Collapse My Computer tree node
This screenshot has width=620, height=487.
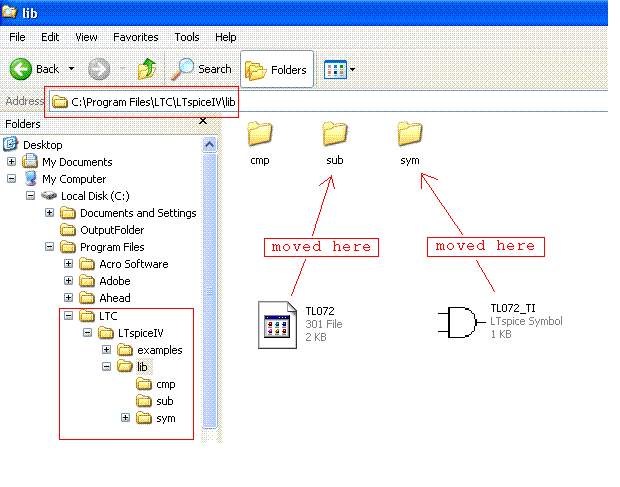point(11,179)
